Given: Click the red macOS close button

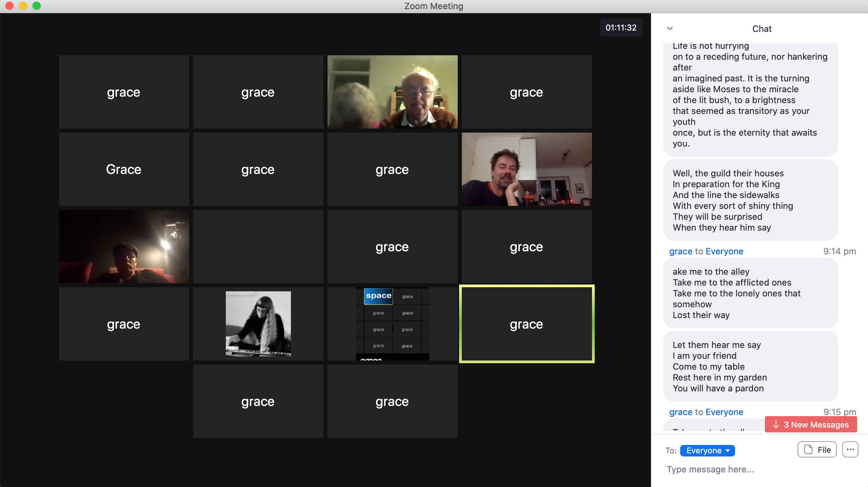Looking at the screenshot, I should point(9,6).
